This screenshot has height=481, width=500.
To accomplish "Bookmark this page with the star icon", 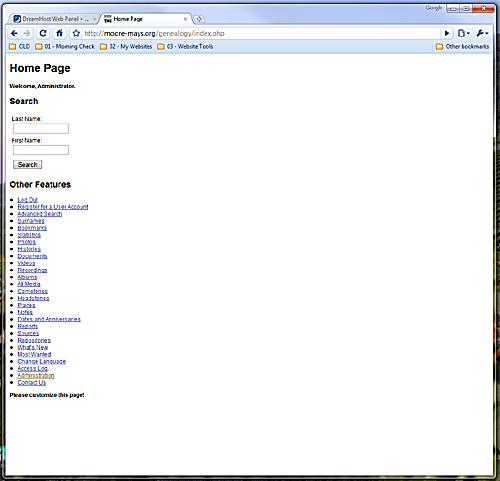I will click(76, 33).
